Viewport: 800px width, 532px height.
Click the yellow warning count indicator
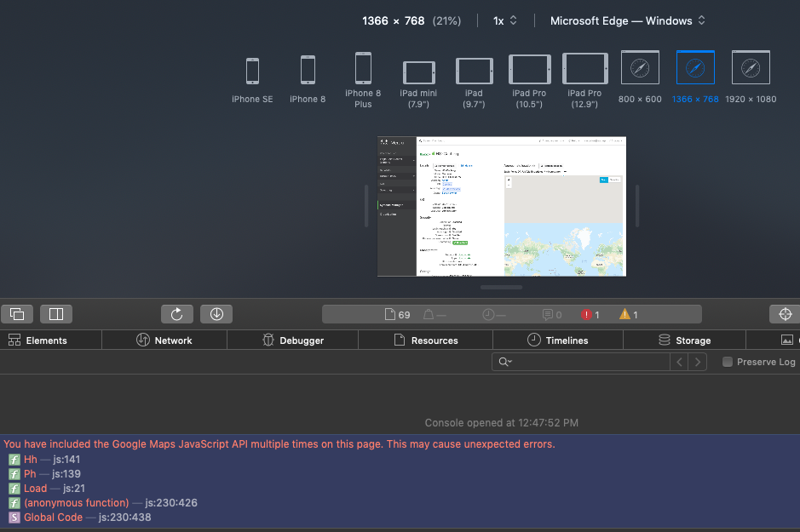pos(629,315)
